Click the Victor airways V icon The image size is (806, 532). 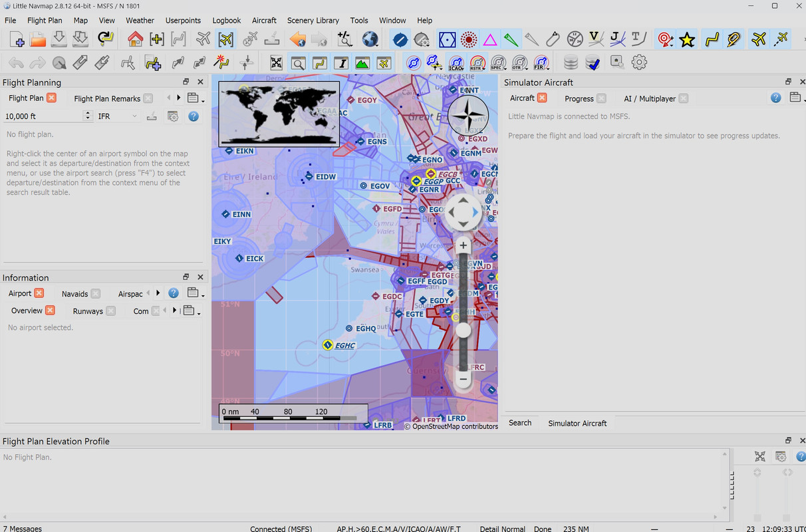point(596,40)
